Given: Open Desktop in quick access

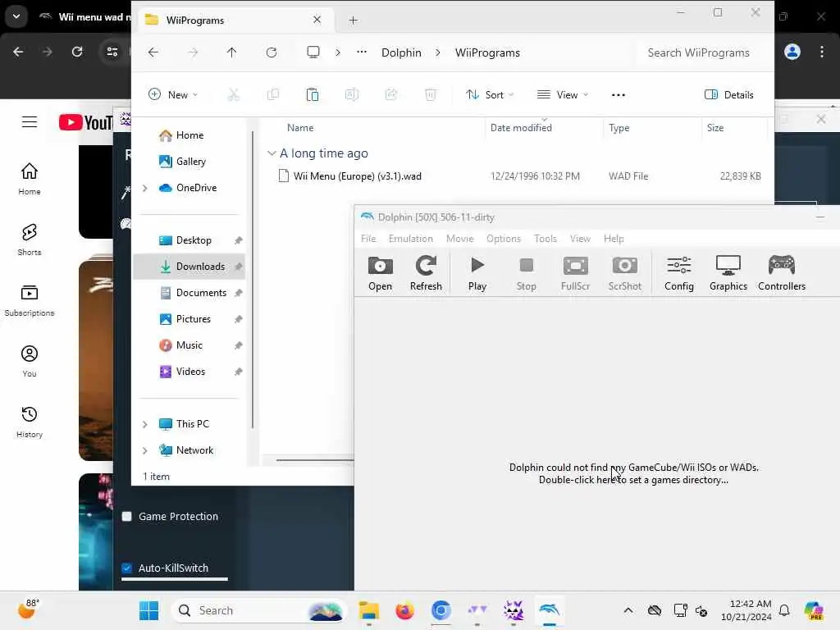Looking at the screenshot, I should [x=194, y=240].
